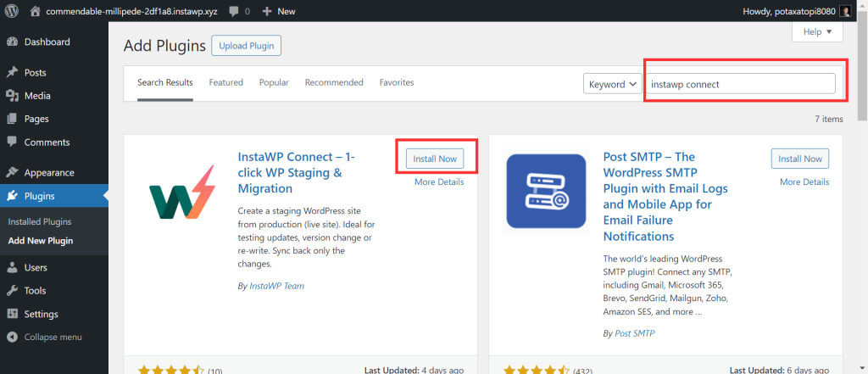Switch to the Search Results tab
This screenshot has width=868, height=374.
click(x=165, y=82)
